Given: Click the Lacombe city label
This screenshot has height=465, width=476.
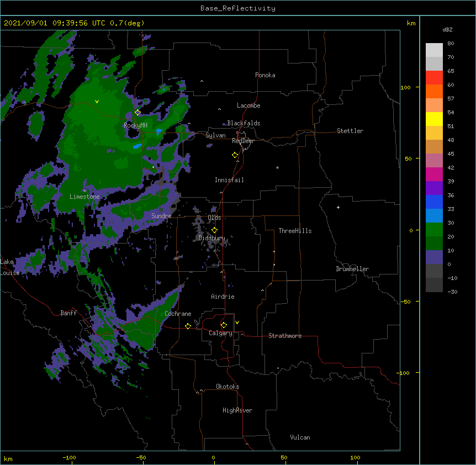Looking at the screenshot, I should click(248, 105).
